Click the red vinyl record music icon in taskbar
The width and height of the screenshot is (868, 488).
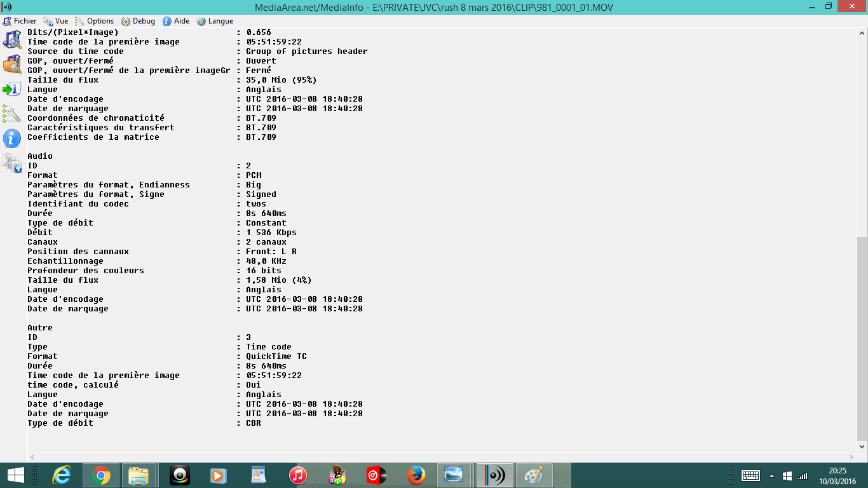[377, 475]
